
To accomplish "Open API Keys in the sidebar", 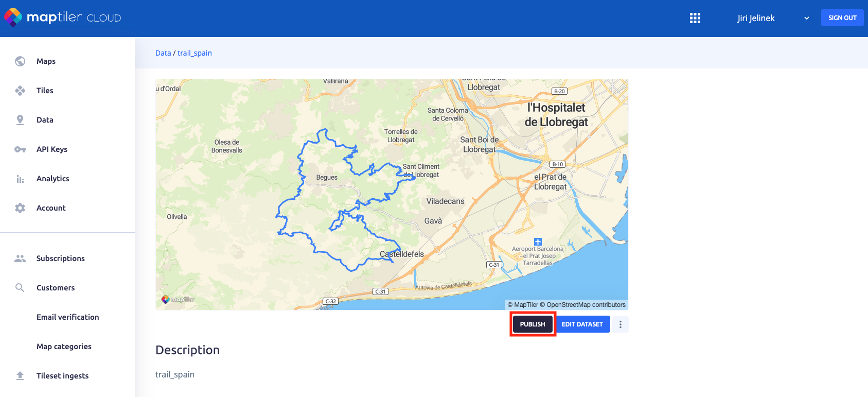I will [x=52, y=149].
